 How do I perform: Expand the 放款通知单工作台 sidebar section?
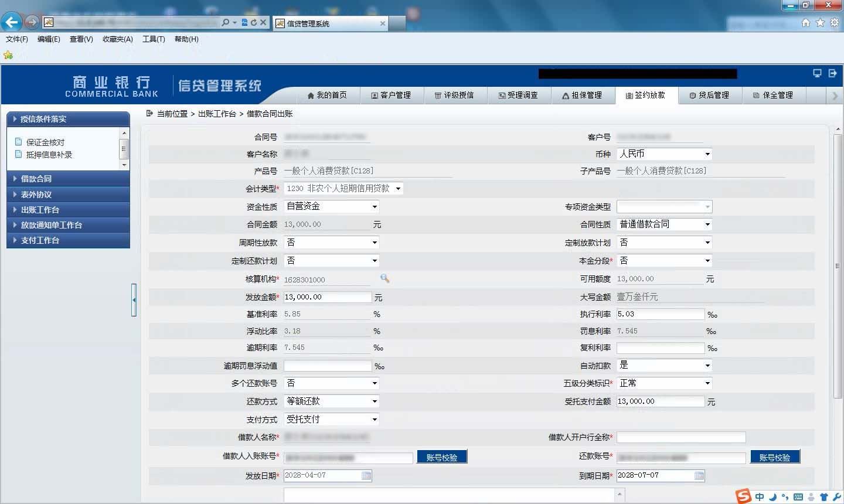pos(68,225)
